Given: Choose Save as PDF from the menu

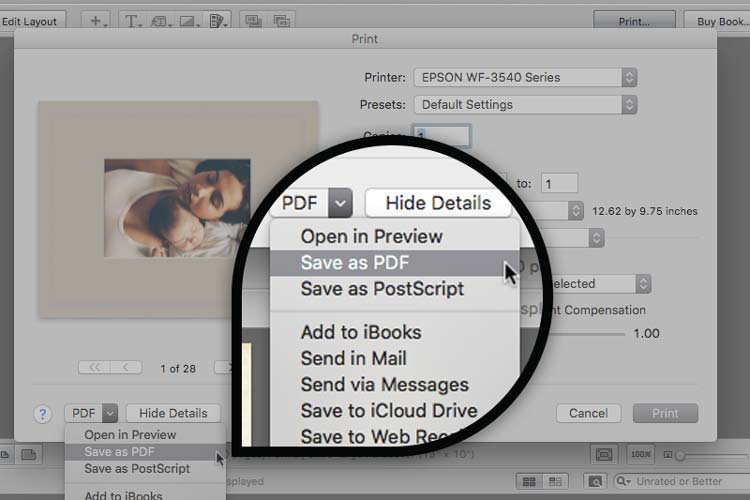Looking at the screenshot, I should (x=120, y=452).
